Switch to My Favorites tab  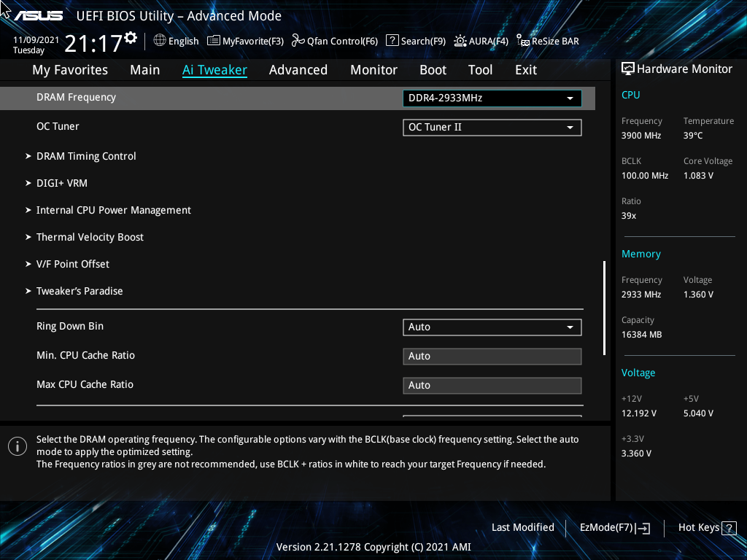(70, 70)
